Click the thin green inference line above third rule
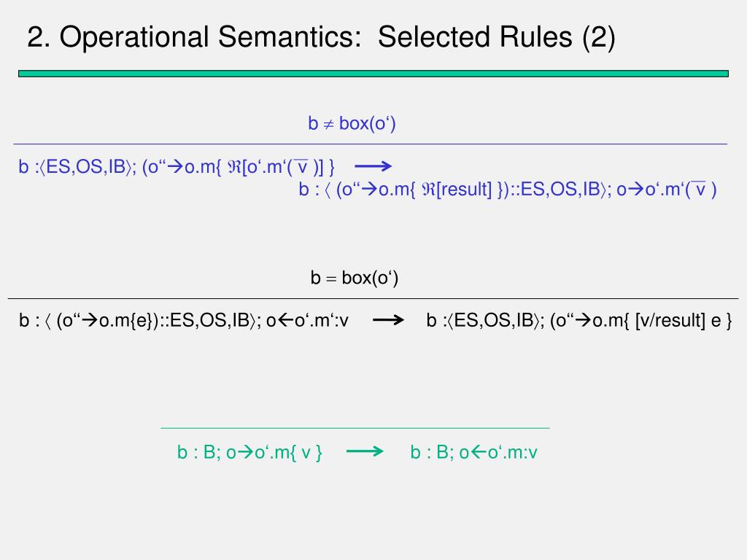The height and width of the screenshot is (560, 747). pos(355,428)
